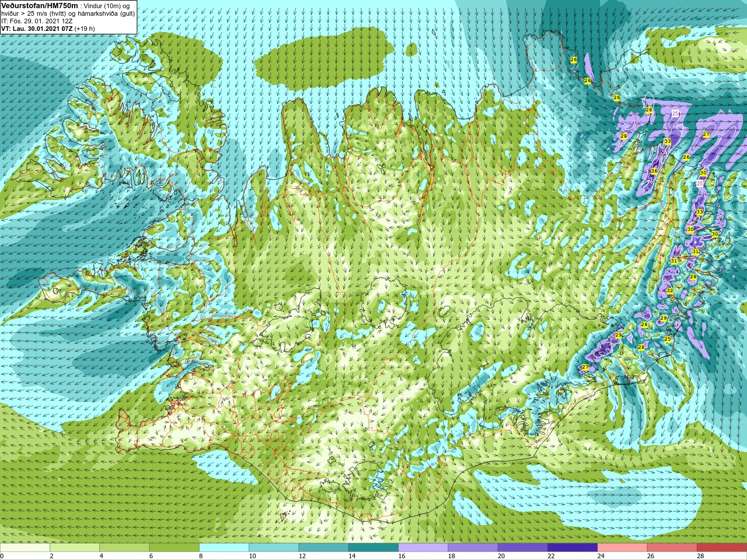Click the '20' tick on the colour scale
This screenshot has width=747, height=560.
(x=501, y=556)
